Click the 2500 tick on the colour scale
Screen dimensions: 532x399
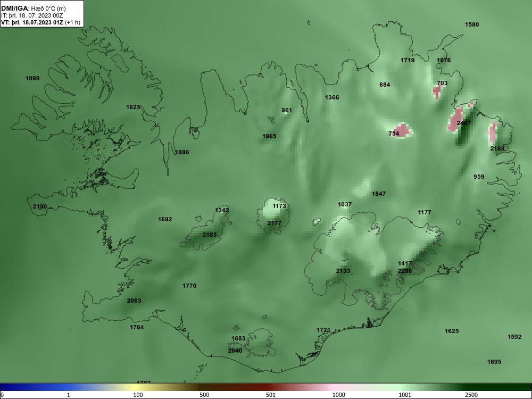pos(471,395)
